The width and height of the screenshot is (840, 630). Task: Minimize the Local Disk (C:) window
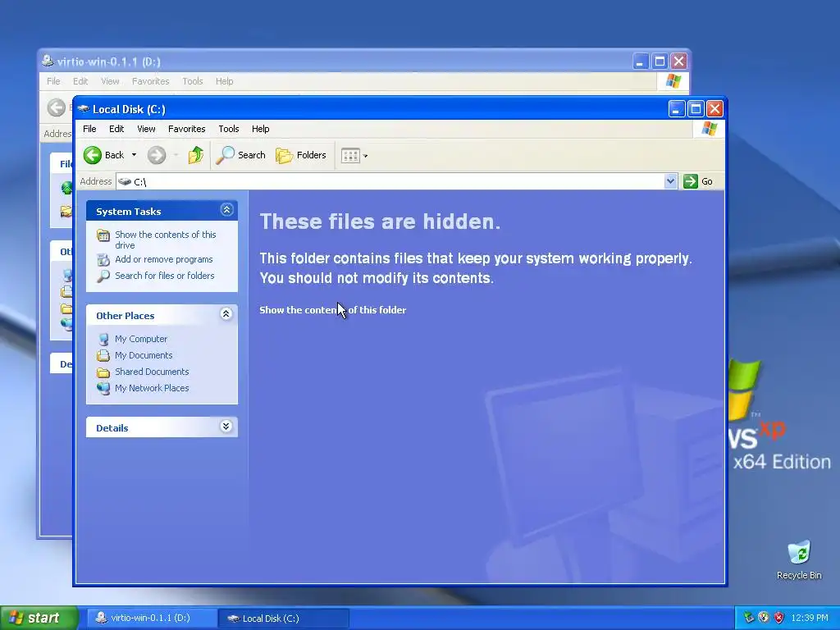point(676,109)
